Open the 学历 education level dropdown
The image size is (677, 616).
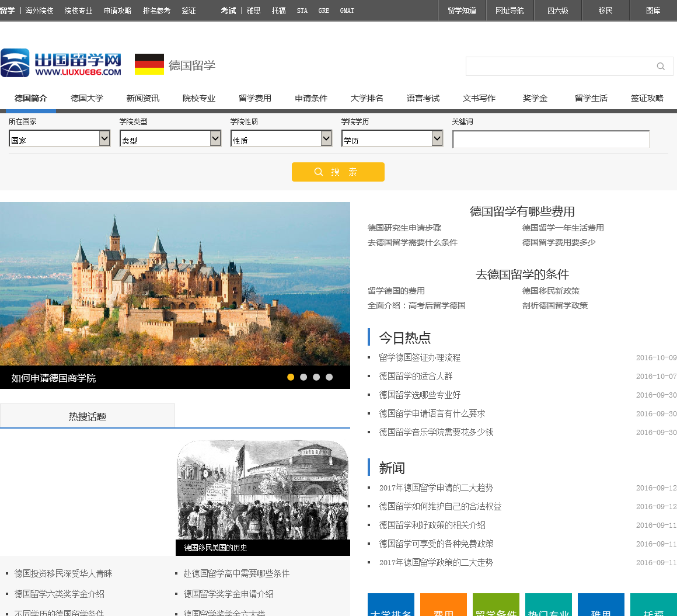point(392,139)
